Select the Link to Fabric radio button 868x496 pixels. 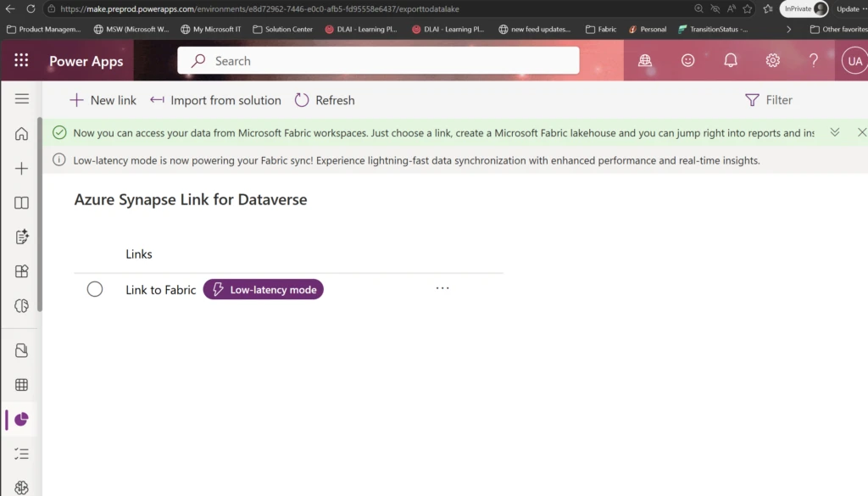[95, 289]
